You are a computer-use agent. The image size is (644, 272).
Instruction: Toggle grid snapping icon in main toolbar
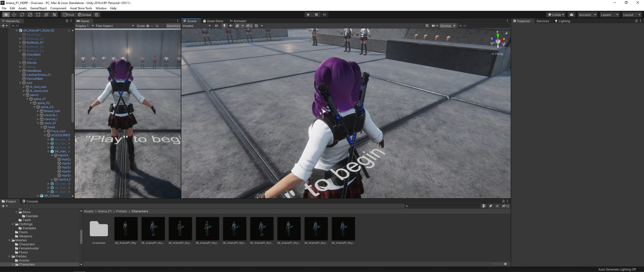coord(97,15)
